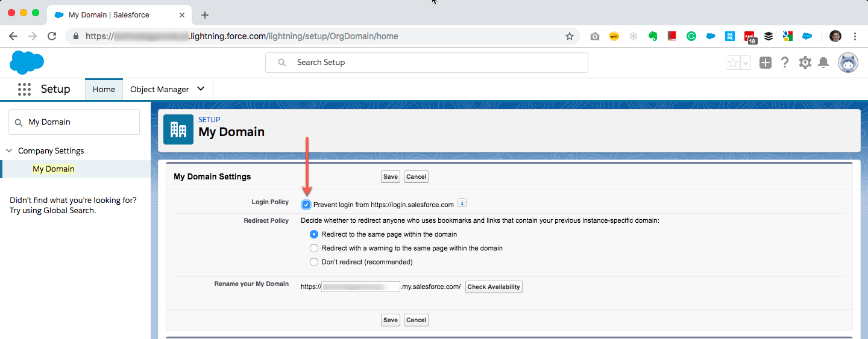Click the My Domain Settings heading
868x339 pixels.
[212, 177]
